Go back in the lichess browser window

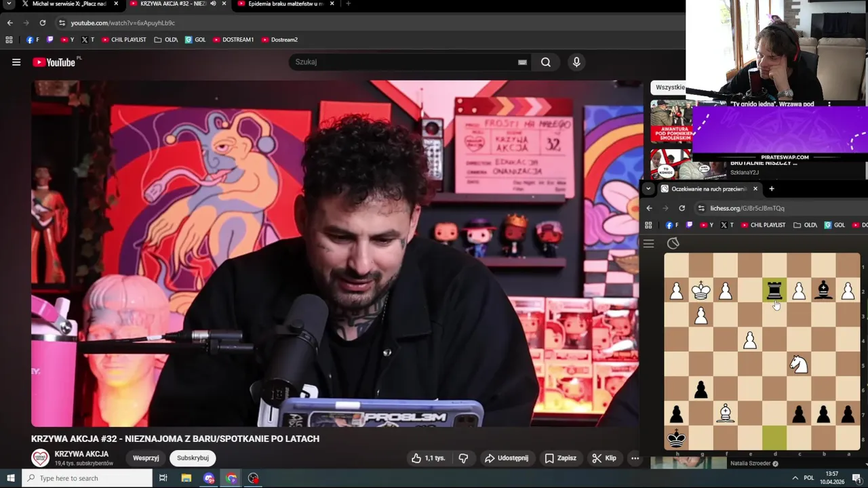click(649, 208)
